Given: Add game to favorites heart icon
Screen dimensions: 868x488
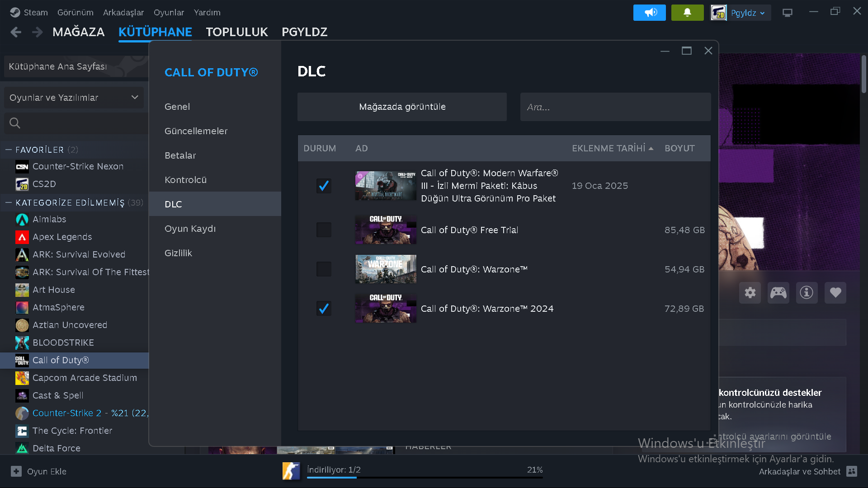Looking at the screenshot, I should pyautogui.click(x=835, y=293).
